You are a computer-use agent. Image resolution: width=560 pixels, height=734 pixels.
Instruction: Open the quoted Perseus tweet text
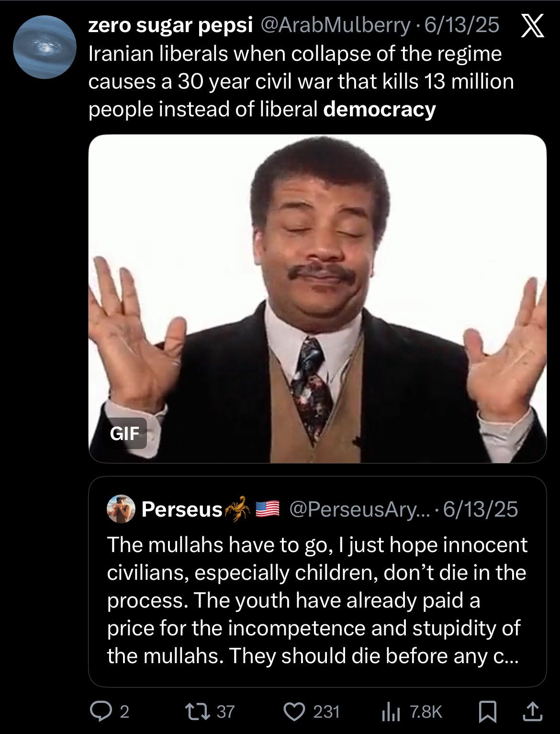pyautogui.click(x=316, y=600)
